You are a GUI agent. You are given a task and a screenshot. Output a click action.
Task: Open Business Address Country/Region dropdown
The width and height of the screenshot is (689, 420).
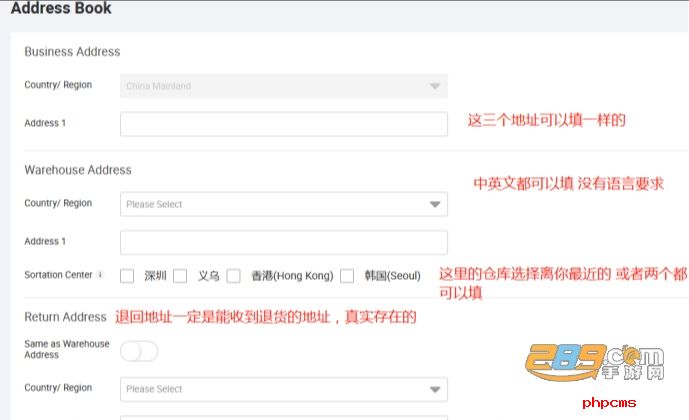[284, 86]
